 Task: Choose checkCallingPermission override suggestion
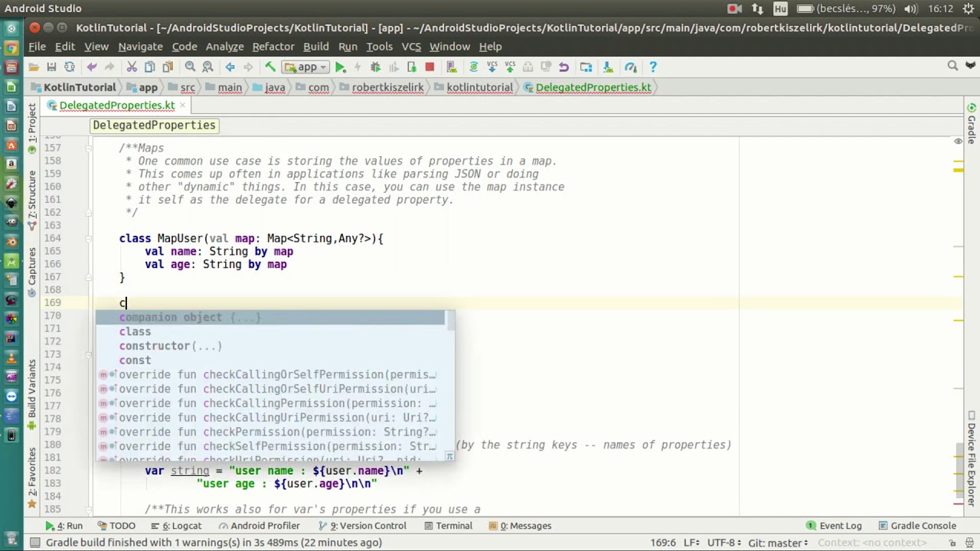(269, 403)
